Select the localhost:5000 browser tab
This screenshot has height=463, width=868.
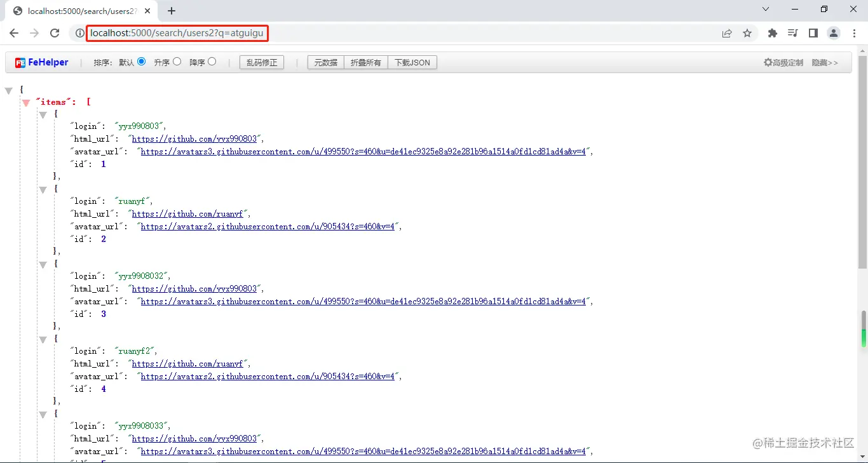(x=82, y=11)
